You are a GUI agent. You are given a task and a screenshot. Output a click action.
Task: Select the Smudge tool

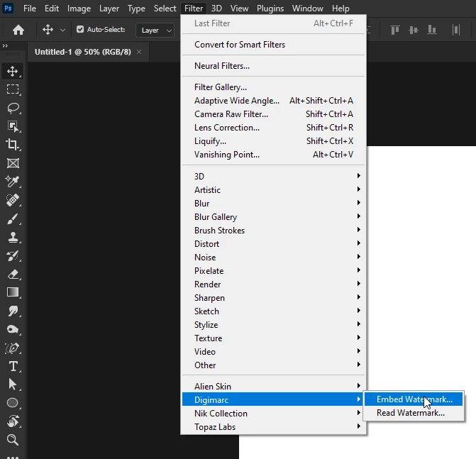click(x=13, y=311)
